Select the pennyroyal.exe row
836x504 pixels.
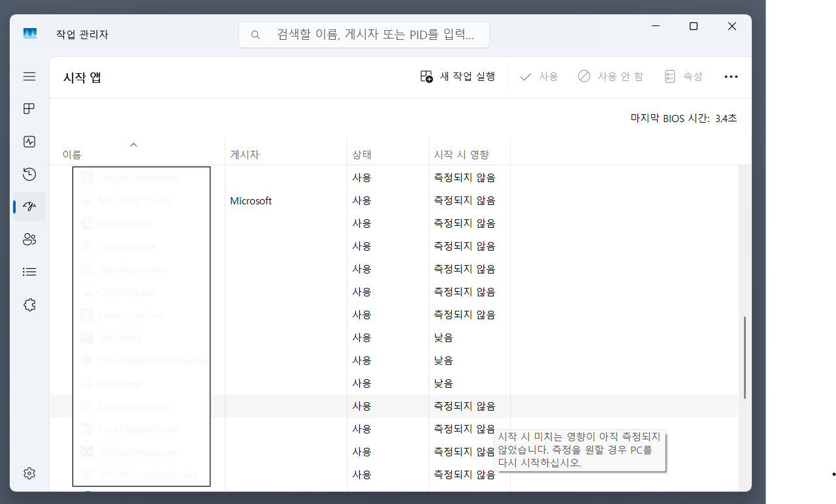(394, 315)
